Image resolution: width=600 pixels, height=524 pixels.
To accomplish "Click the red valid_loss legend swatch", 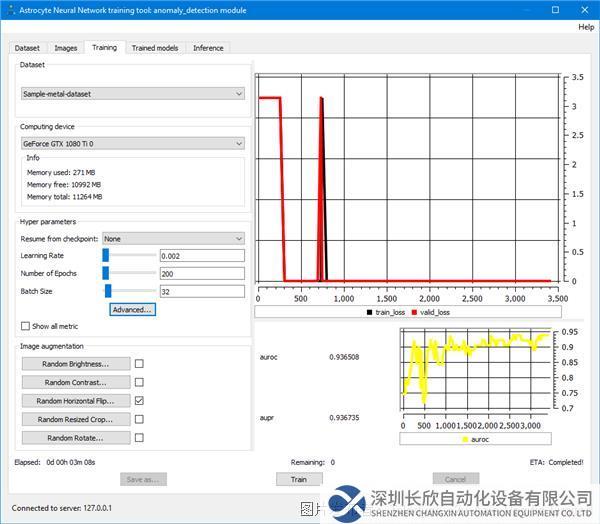I will (413, 312).
